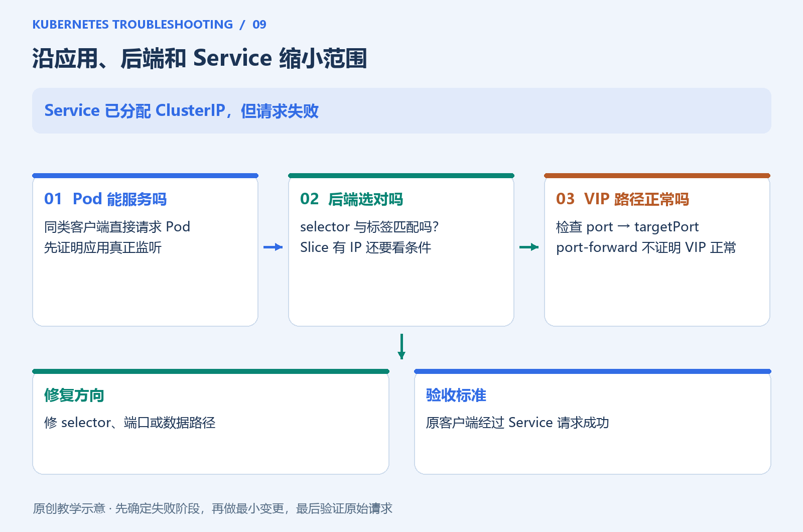Click the blue arrow between cards 01 and 02
This screenshot has height=532, width=803.
[273, 247]
